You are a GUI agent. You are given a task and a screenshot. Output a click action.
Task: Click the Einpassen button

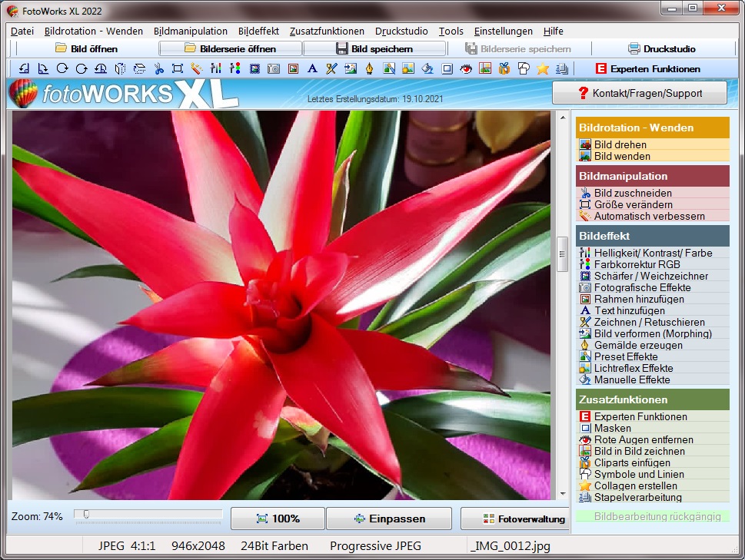[x=389, y=519]
